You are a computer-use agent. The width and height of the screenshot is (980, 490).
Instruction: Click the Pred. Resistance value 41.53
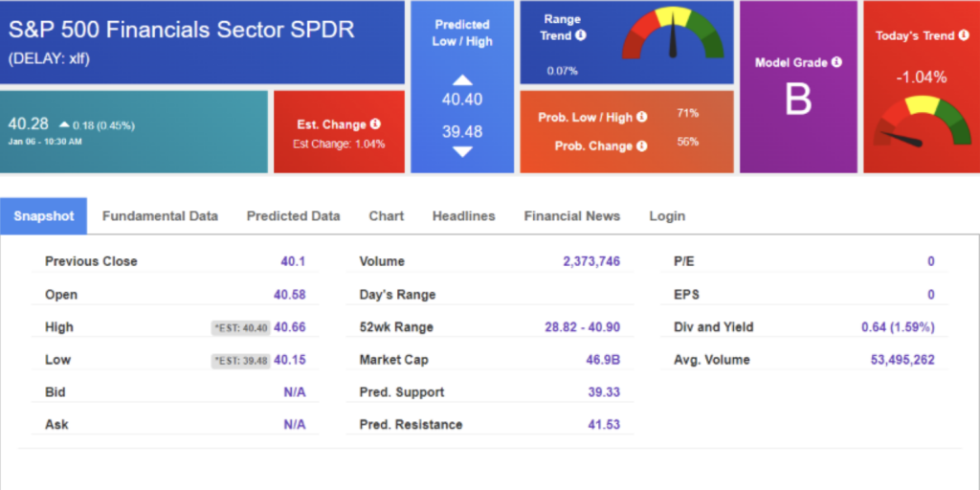[604, 425]
